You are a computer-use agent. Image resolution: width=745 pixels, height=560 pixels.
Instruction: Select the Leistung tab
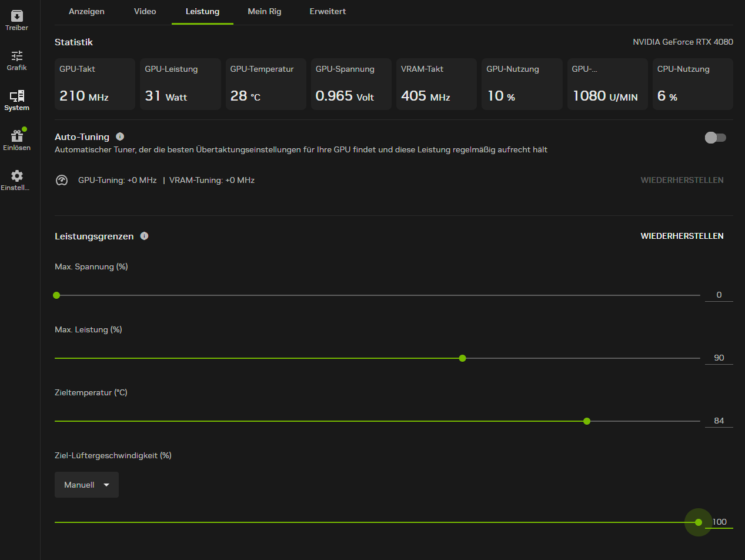202,11
